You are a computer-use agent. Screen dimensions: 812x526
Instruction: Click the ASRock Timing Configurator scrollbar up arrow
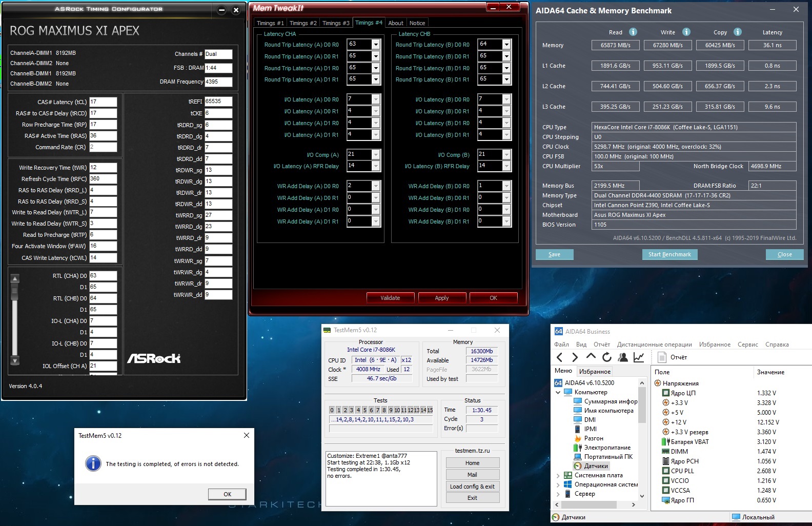(15, 279)
